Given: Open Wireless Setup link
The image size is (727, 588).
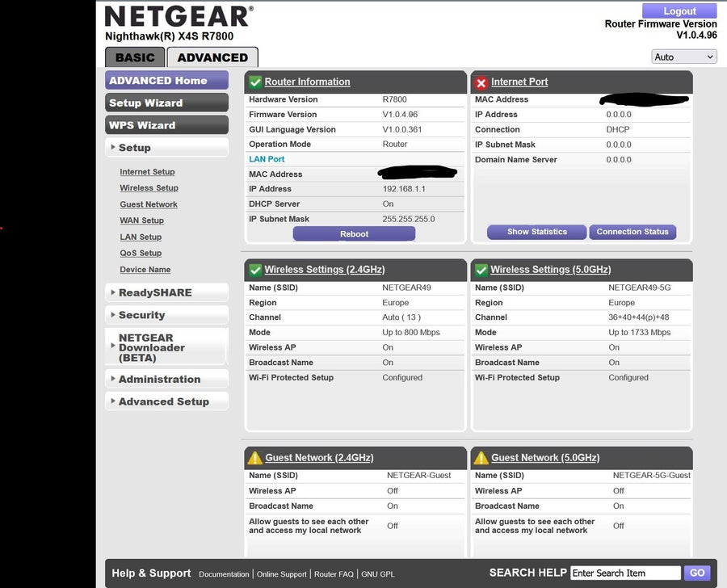Looking at the screenshot, I should pyautogui.click(x=149, y=188).
